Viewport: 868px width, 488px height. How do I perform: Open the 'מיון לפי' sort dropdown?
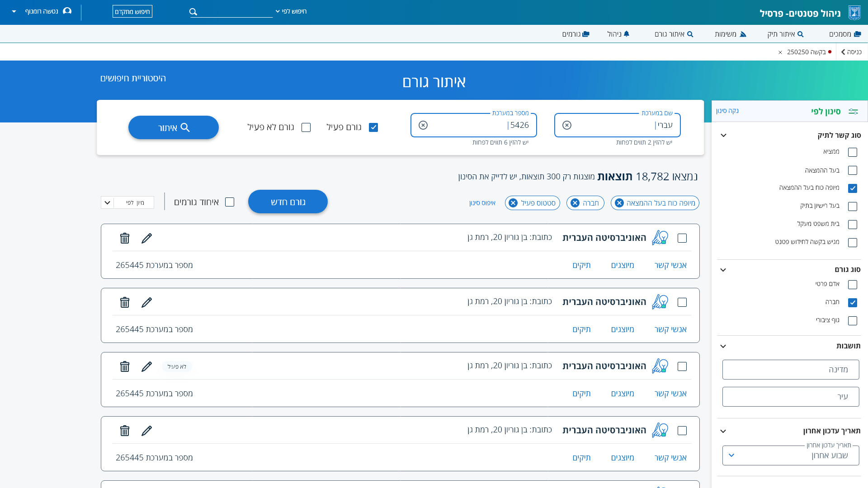[127, 202]
